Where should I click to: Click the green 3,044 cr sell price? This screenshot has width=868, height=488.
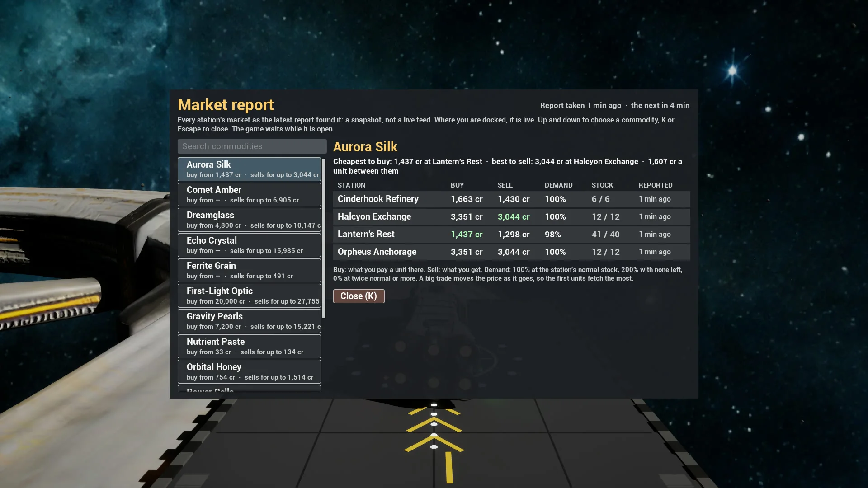click(514, 217)
